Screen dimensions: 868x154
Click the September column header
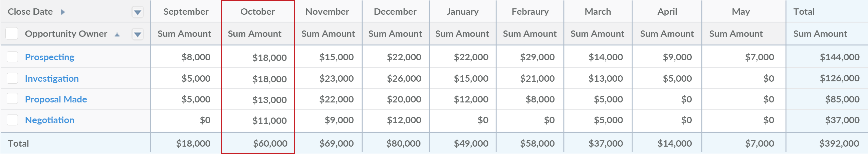[186, 12]
